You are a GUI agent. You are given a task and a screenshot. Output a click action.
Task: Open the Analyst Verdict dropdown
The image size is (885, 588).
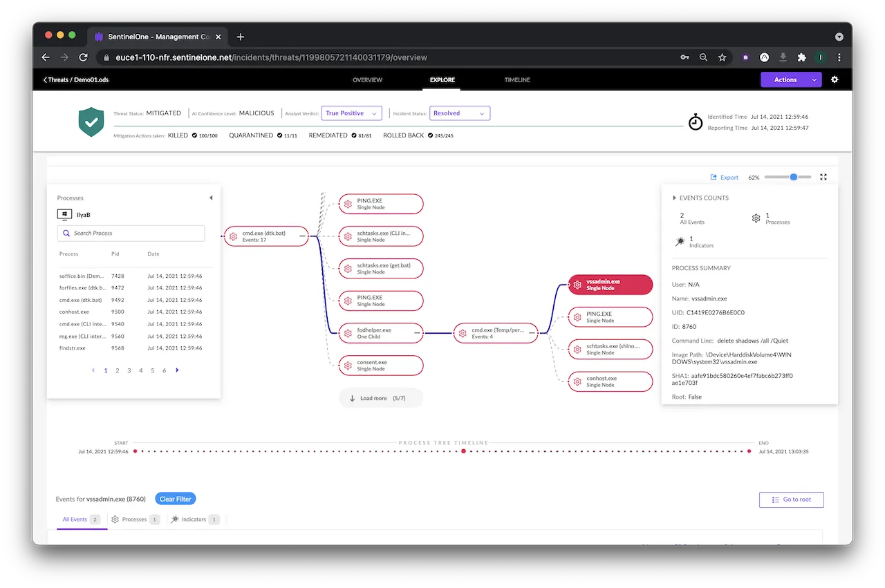click(x=352, y=113)
